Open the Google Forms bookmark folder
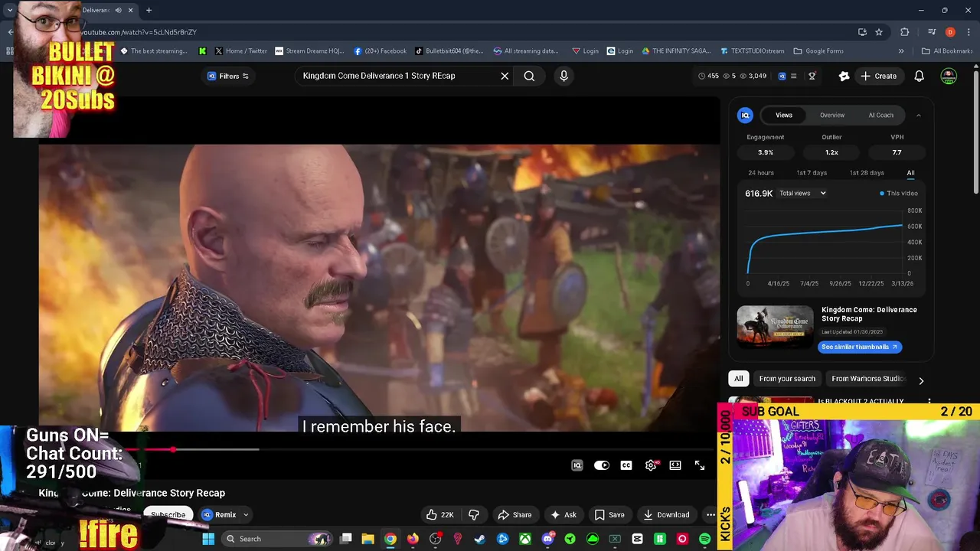 [818, 51]
